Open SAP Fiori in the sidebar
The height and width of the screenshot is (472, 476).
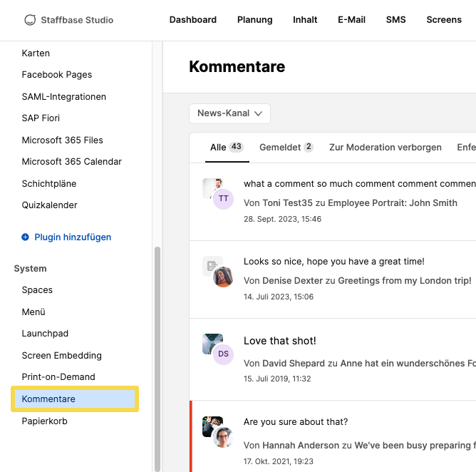[41, 118]
